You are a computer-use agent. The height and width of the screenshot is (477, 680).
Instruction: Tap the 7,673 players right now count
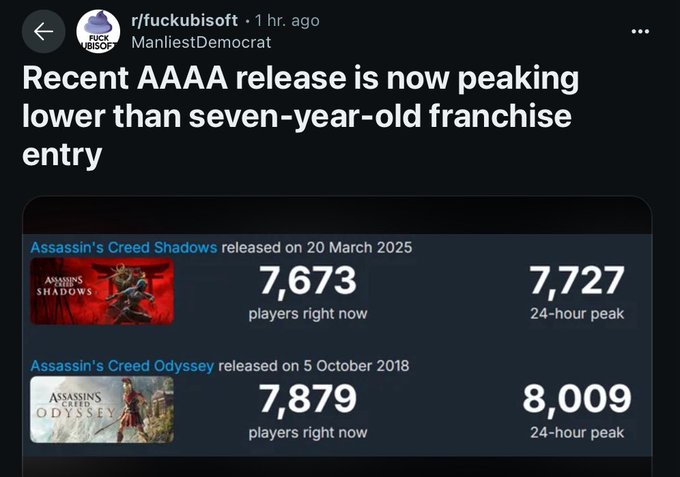(308, 280)
